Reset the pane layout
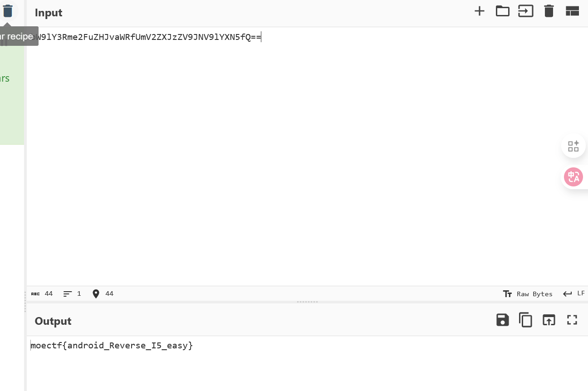Image resolution: width=588 pixels, height=391 pixels. click(572, 11)
